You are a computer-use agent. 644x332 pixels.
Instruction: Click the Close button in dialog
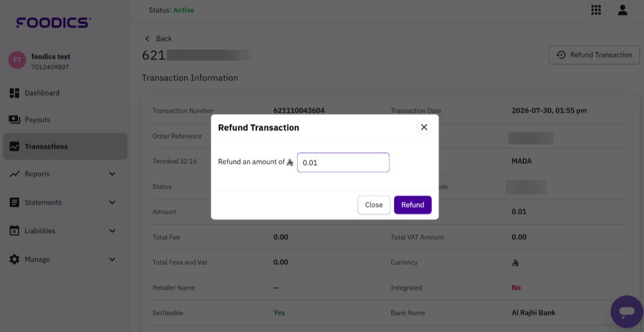pos(374,204)
